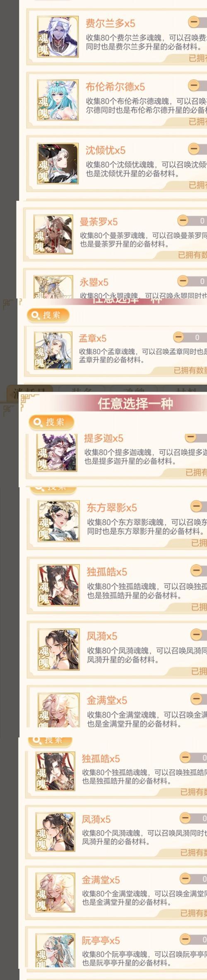Select the 永曌x5 item name
Viewport: 207px width, 980px height.
point(94,282)
